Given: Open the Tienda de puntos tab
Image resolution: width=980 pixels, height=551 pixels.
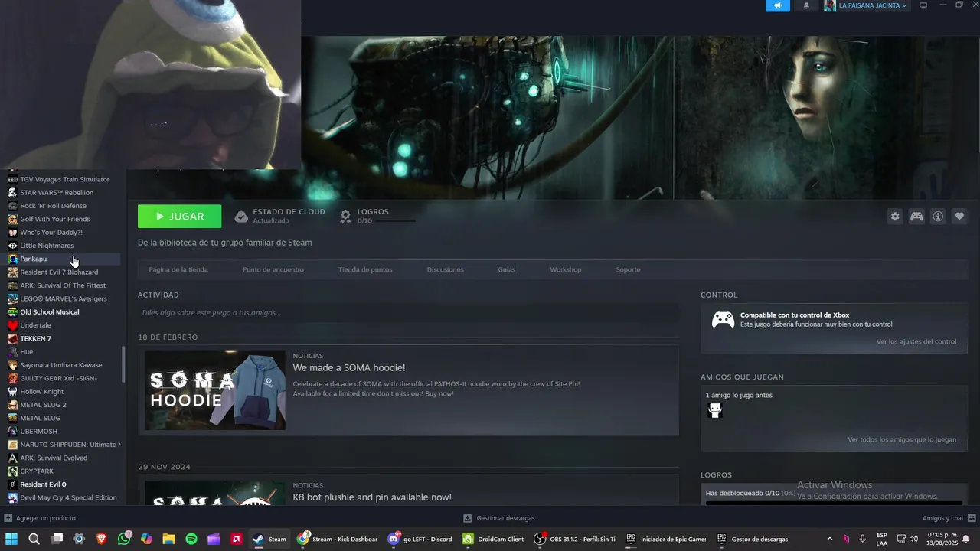Looking at the screenshot, I should click(365, 269).
